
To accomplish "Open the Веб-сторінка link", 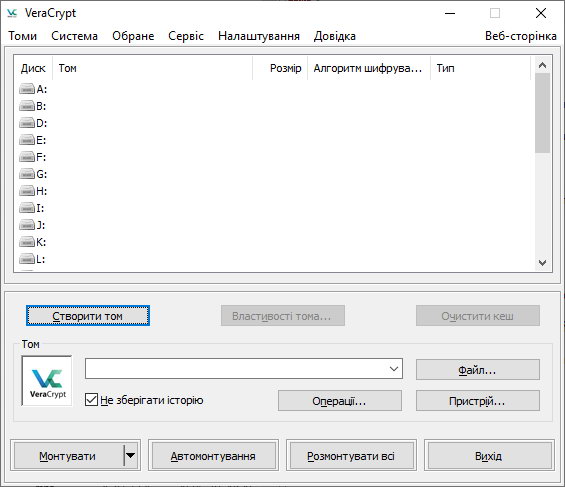I will click(x=521, y=36).
